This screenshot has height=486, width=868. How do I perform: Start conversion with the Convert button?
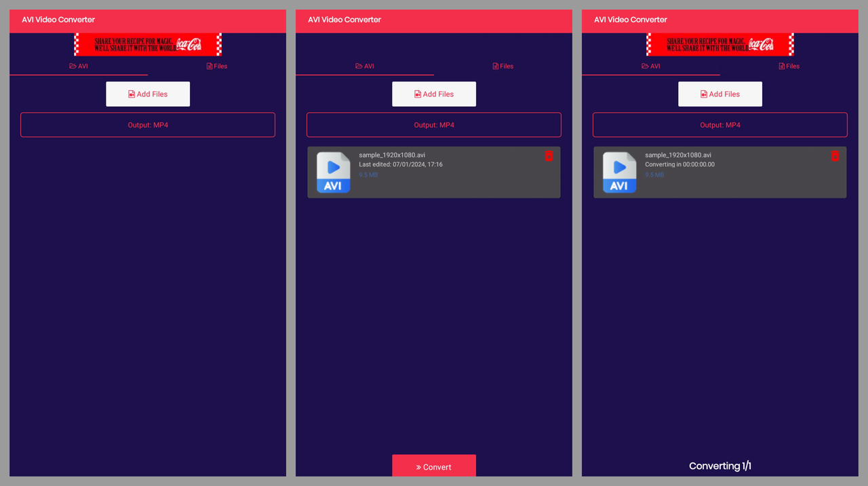pyautogui.click(x=434, y=466)
